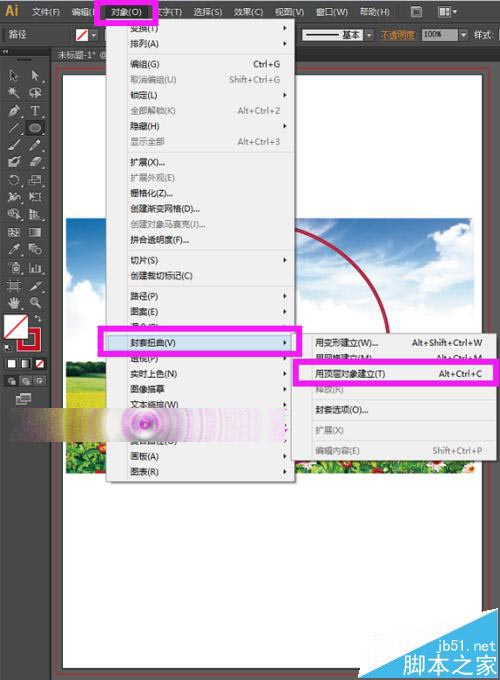
Task: Activate the Fill swatch in toolbar
Action: point(16,327)
